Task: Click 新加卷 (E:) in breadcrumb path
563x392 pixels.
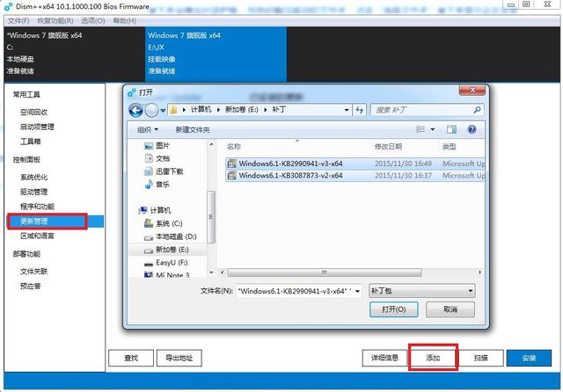Action: pos(241,110)
